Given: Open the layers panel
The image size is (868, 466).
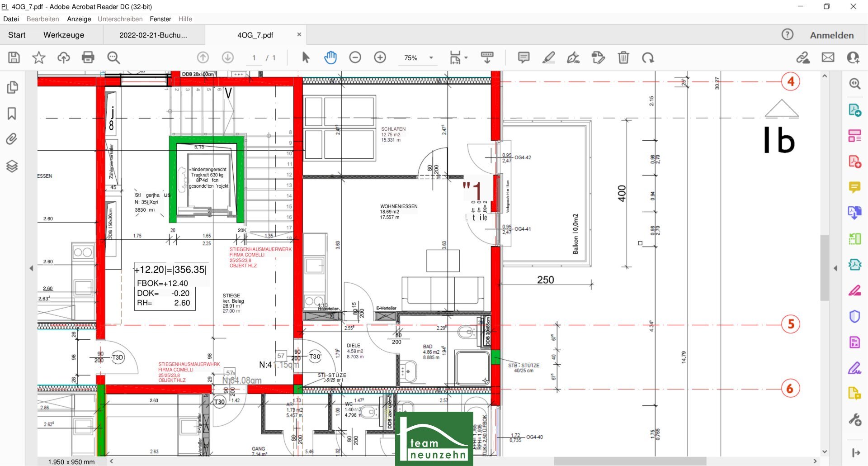Looking at the screenshot, I should (x=12, y=166).
